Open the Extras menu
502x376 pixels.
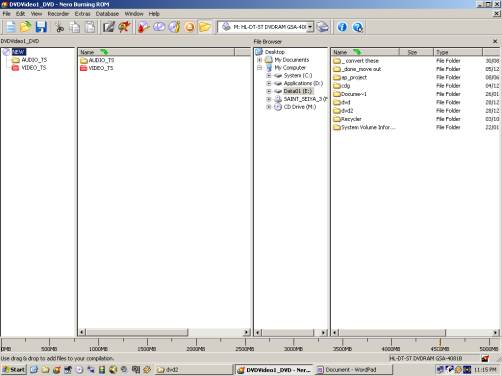tap(82, 14)
